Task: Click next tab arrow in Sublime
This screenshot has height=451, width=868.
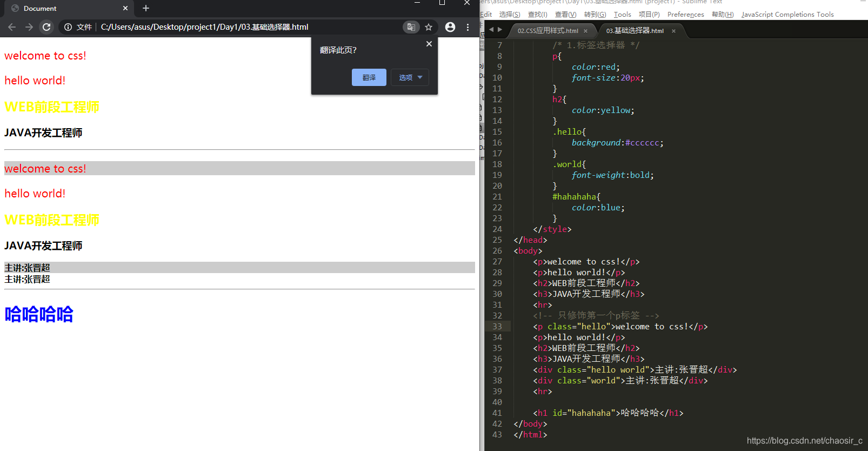Action: (x=500, y=30)
